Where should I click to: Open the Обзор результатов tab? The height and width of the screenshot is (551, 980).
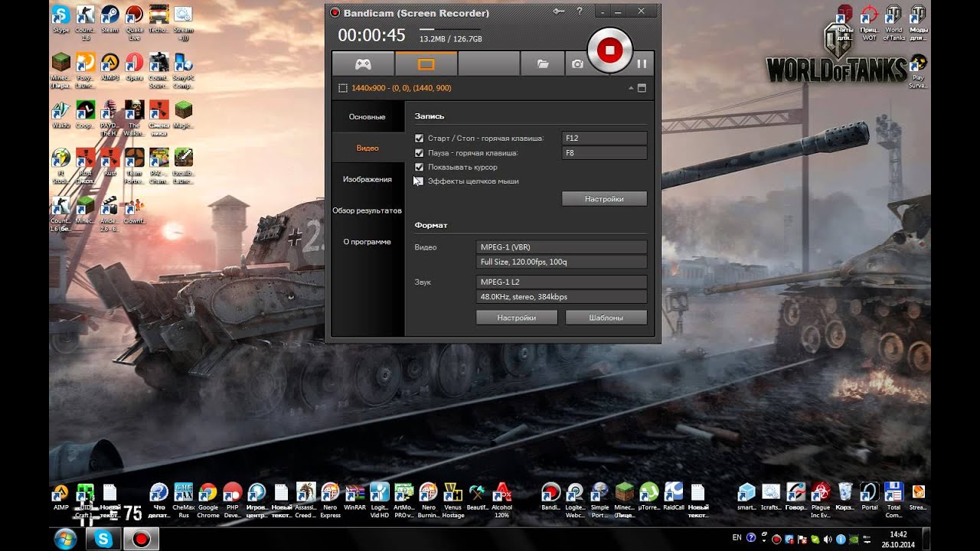click(367, 210)
